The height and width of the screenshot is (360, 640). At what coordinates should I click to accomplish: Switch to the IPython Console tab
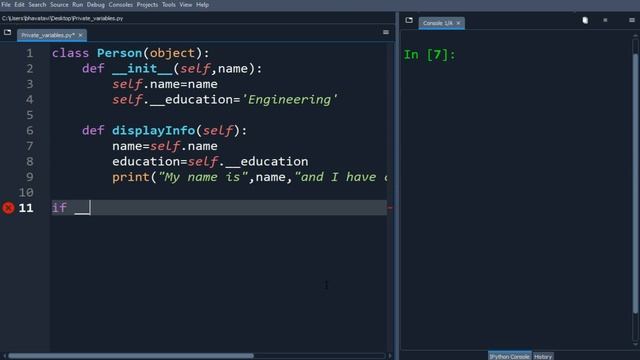click(x=509, y=356)
